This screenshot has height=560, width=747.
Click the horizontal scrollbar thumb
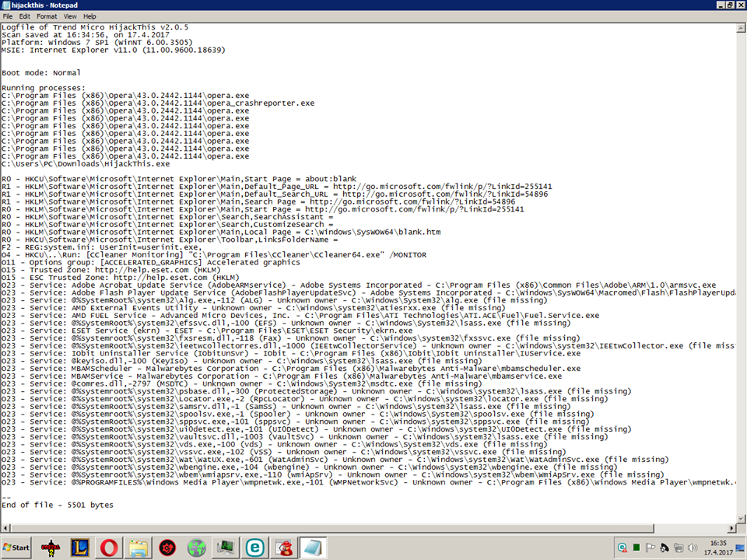(x=332, y=528)
